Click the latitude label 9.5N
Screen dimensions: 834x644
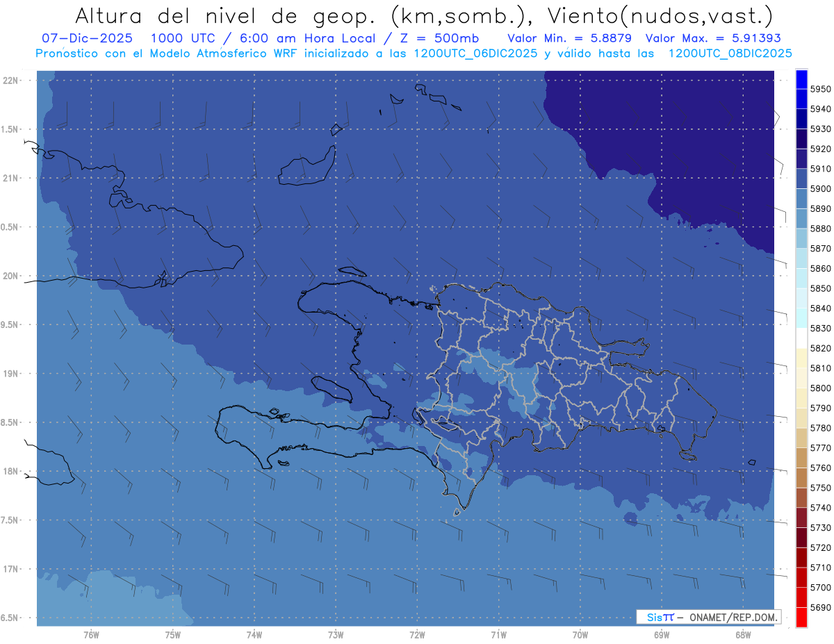click(x=9, y=324)
